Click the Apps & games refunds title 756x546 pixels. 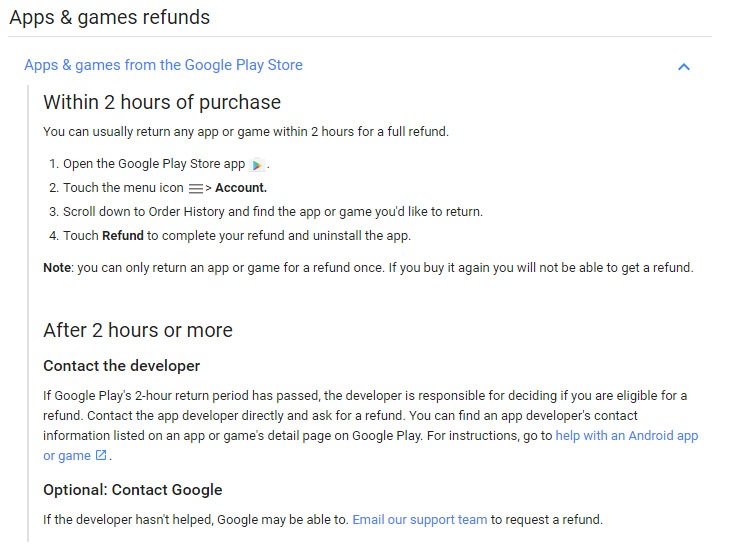pyautogui.click(x=109, y=17)
